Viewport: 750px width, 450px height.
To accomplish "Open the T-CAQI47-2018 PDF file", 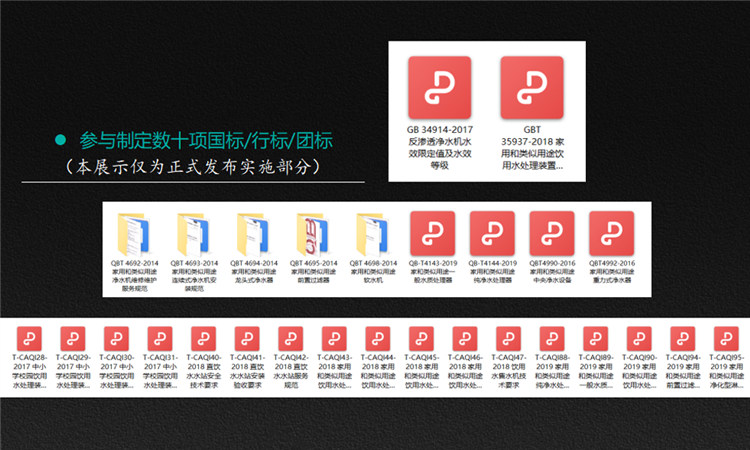I will pos(508,337).
